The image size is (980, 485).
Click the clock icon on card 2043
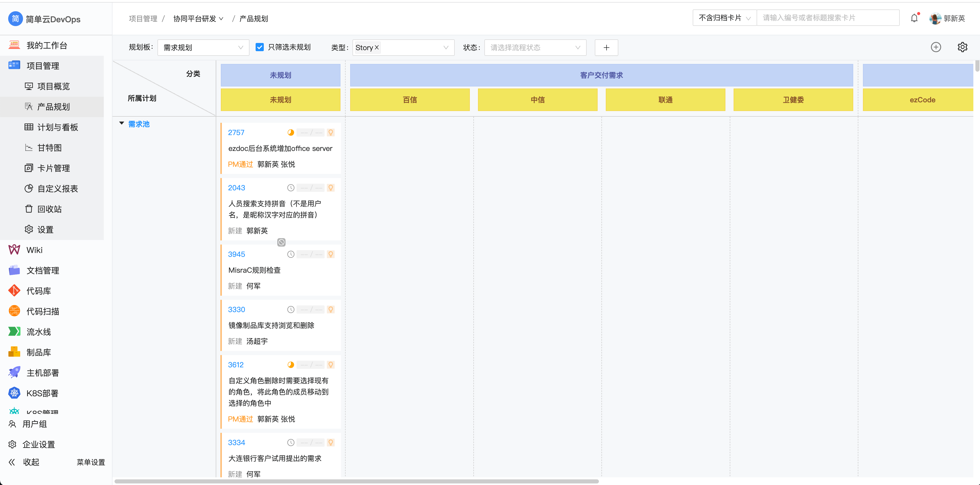point(291,188)
